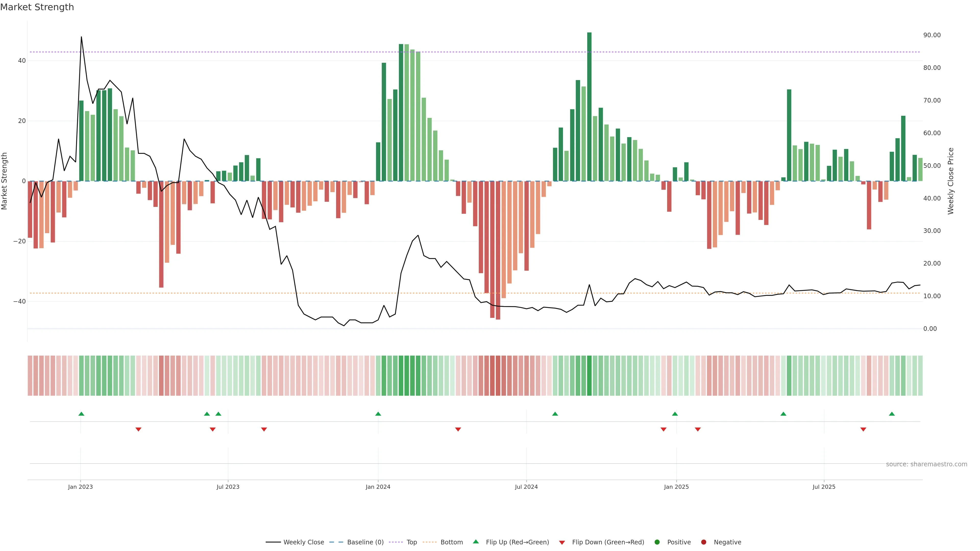This screenshot has width=980, height=551.
Task: Click the tallest green market strength bar
Action: tap(589, 106)
